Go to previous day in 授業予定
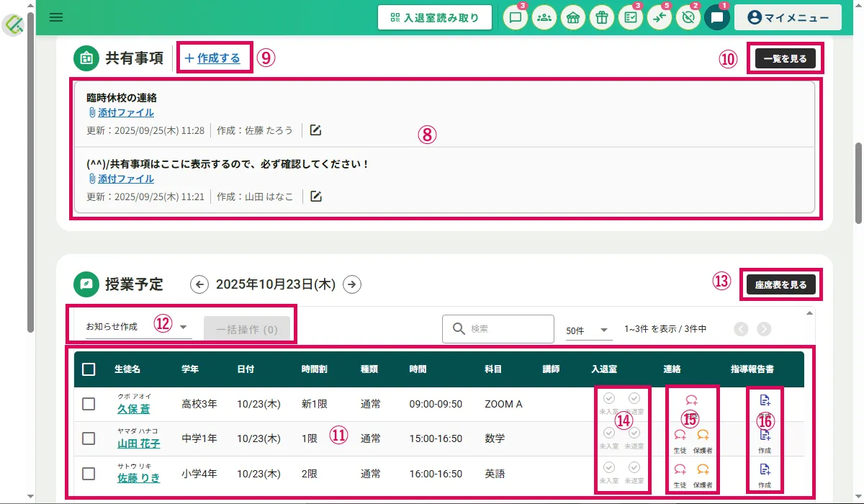This screenshot has height=504, width=864. point(199,284)
